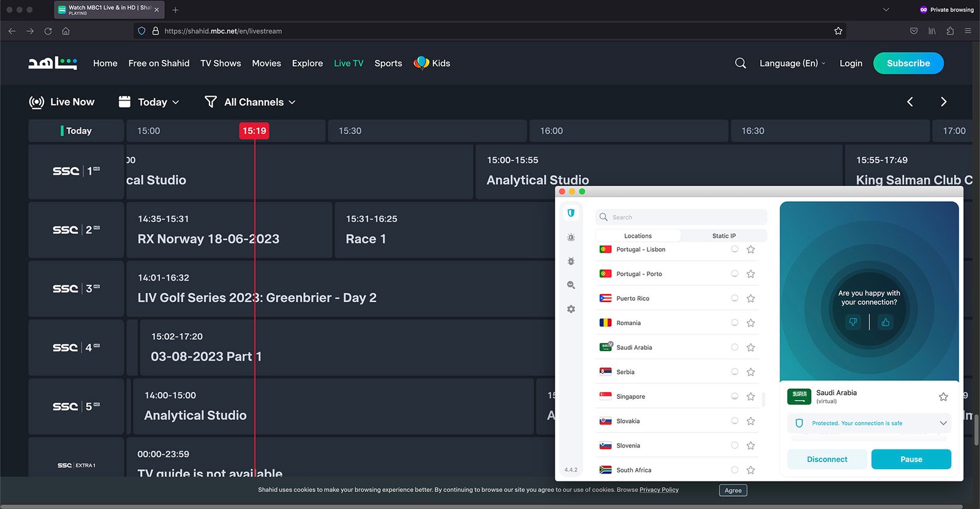The width and height of the screenshot is (980, 509).
Task: Reload the browser page
Action: tap(48, 31)
